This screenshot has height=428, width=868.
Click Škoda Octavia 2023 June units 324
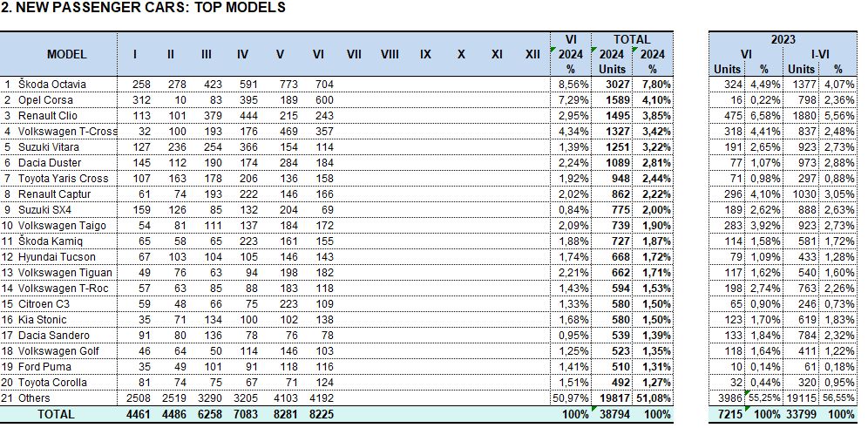(x=732, y=85)
